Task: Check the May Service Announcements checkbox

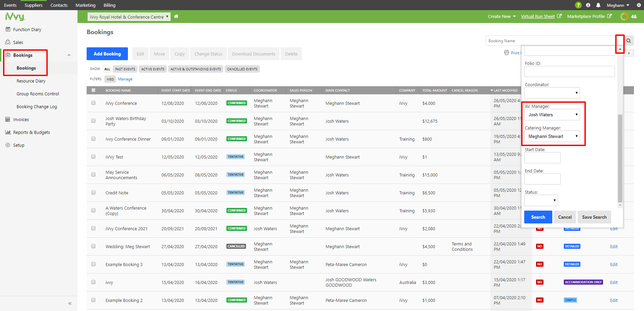Action: pyautogui.click(x=93, y=174)
